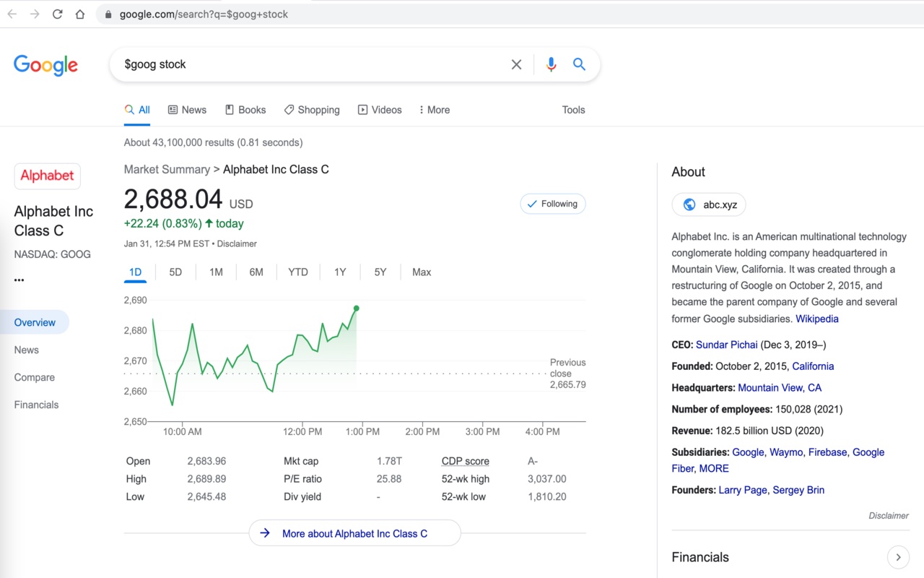Click the voice search microphone icon

coord(551,64)
